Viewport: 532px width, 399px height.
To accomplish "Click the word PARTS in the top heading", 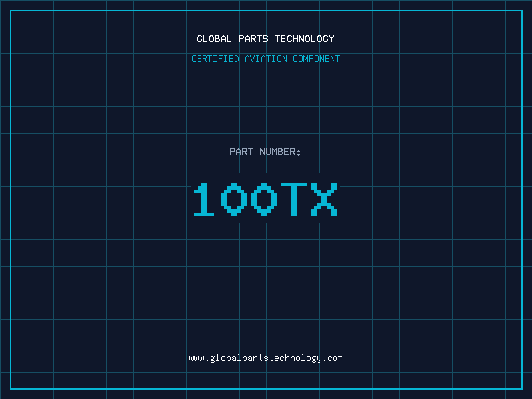I will click(253, 39).
